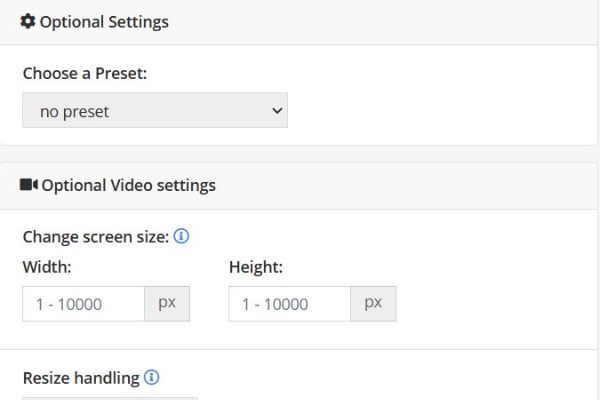Open the Change screen size info icon

tap(181, 236)
